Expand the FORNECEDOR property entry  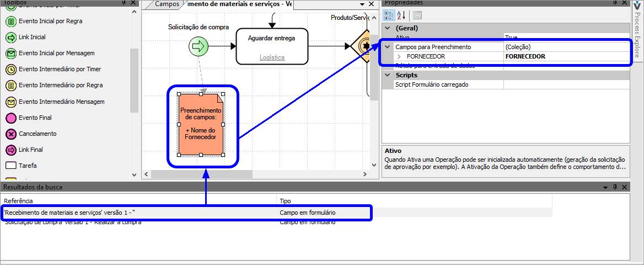pos(400,56)
